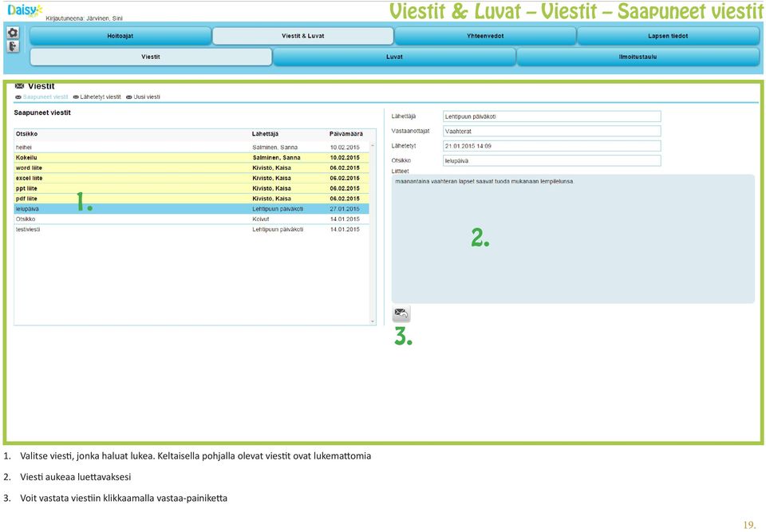The height and width of the screenshot is (532, 766).
Task: Select the 'heihei' message row
Action: coord(191,147)
